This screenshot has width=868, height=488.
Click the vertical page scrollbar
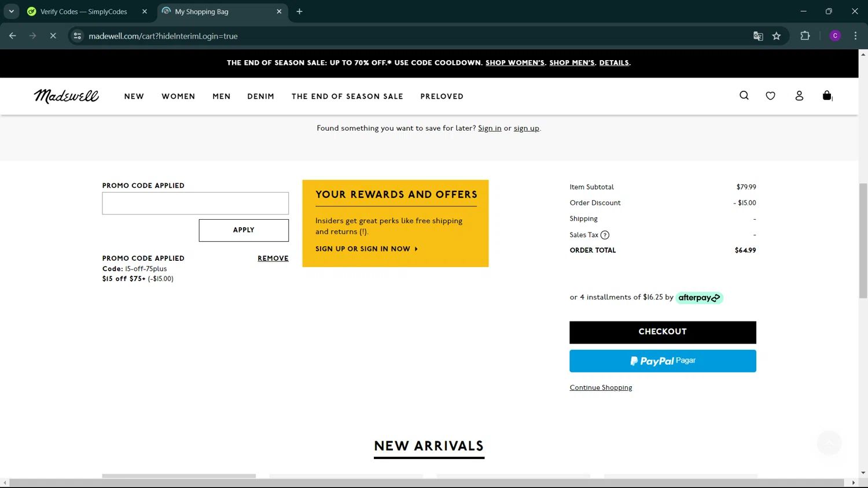tap(863, 240)
